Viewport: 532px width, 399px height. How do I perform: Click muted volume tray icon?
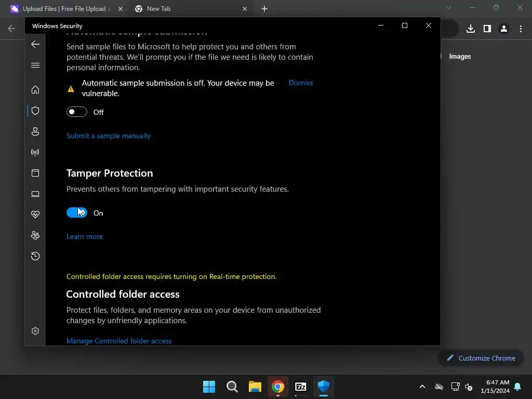point(469,387)
